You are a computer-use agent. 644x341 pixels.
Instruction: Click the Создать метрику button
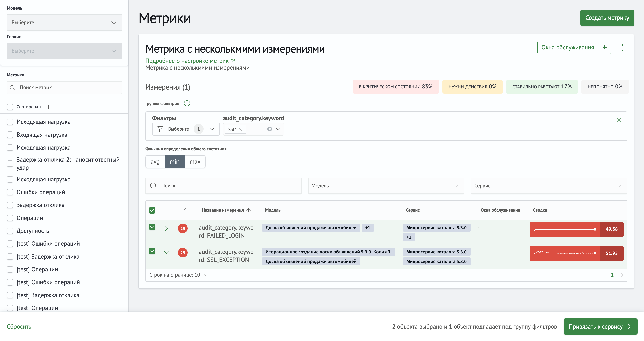607,18
